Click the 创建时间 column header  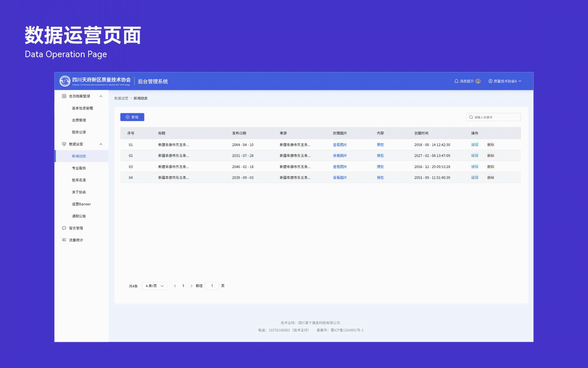421,133
